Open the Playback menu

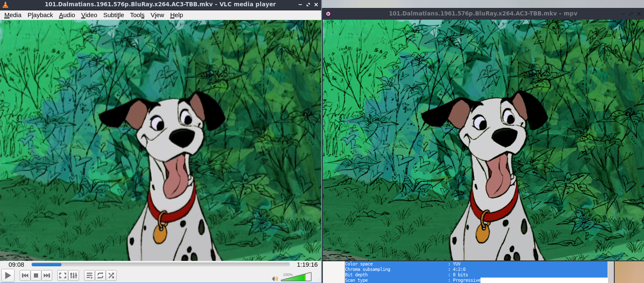point(40,15)
